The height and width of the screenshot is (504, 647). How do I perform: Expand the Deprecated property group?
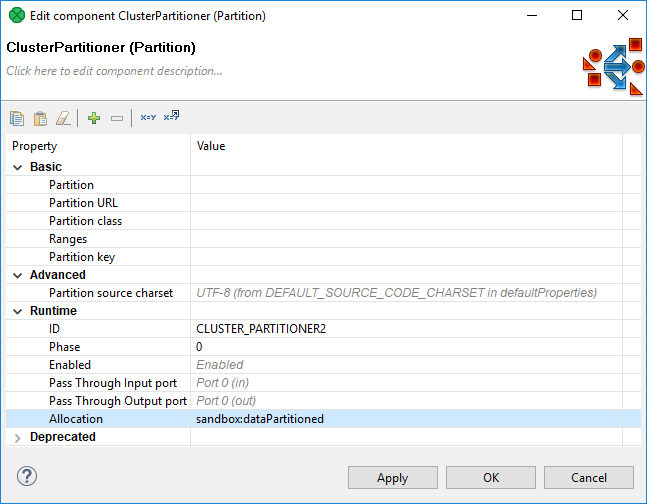(x=17, y=437)
